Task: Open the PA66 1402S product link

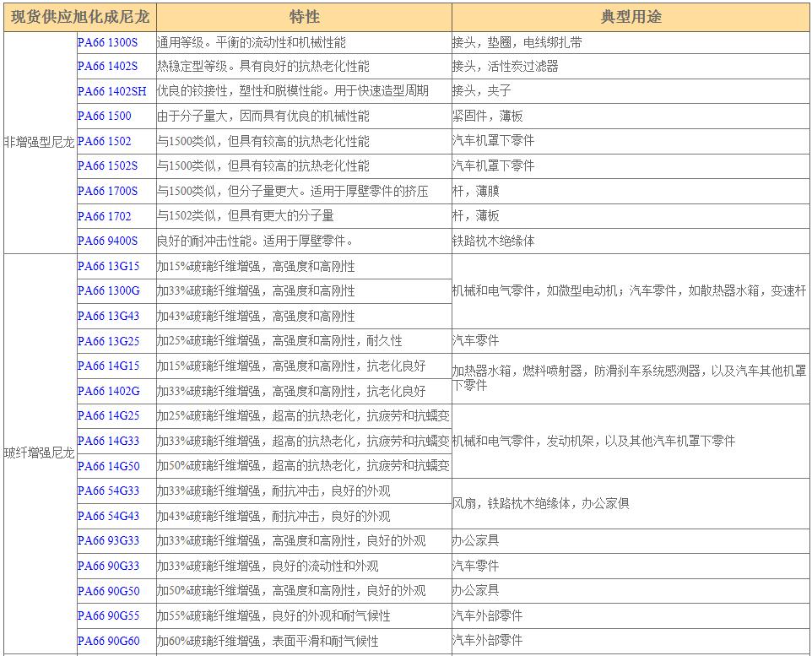Action: [x=107, y=67]
